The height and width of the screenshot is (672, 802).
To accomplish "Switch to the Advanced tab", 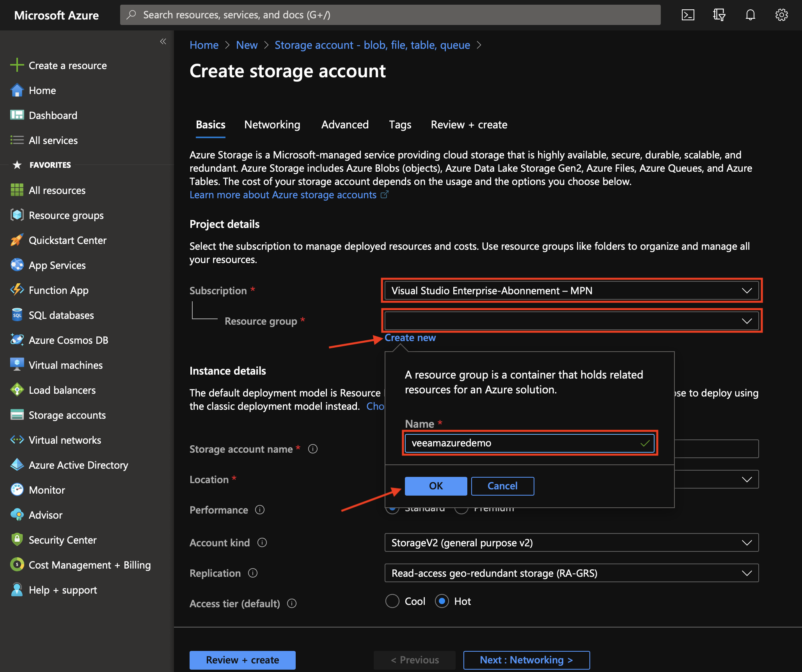I will click(345, 124).
